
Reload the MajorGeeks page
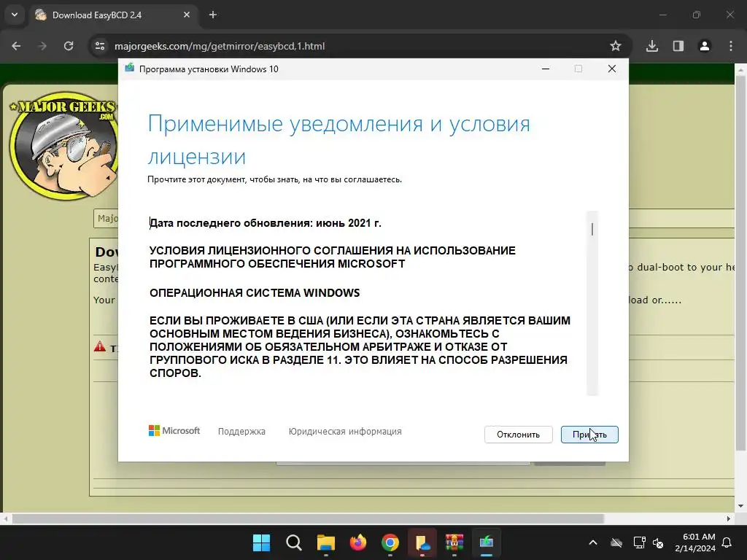click(x=69, y=46)
